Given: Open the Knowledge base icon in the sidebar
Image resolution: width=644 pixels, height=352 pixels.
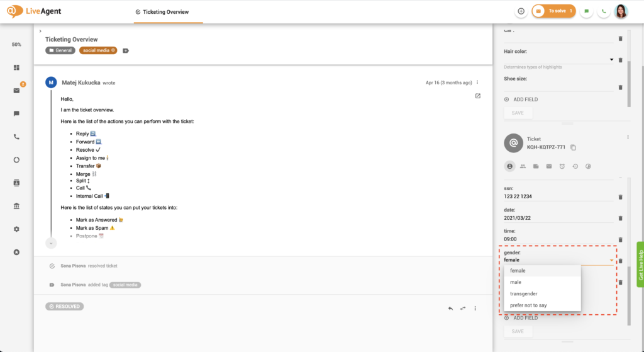Looking at the screenshot, I should (16, 206).
